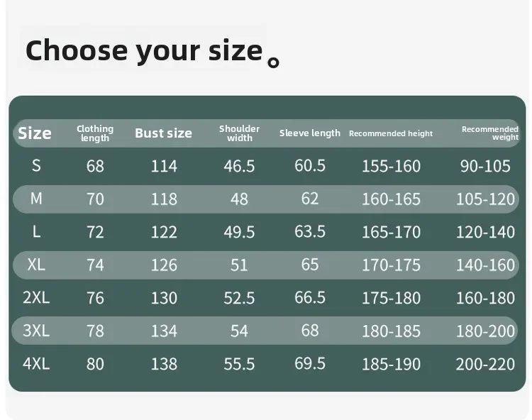Image resolution: width=532 pixels, height=420 pixels.
Task: Select the bust size value 134
Action: pyautogui.click(x=164, y=331)
